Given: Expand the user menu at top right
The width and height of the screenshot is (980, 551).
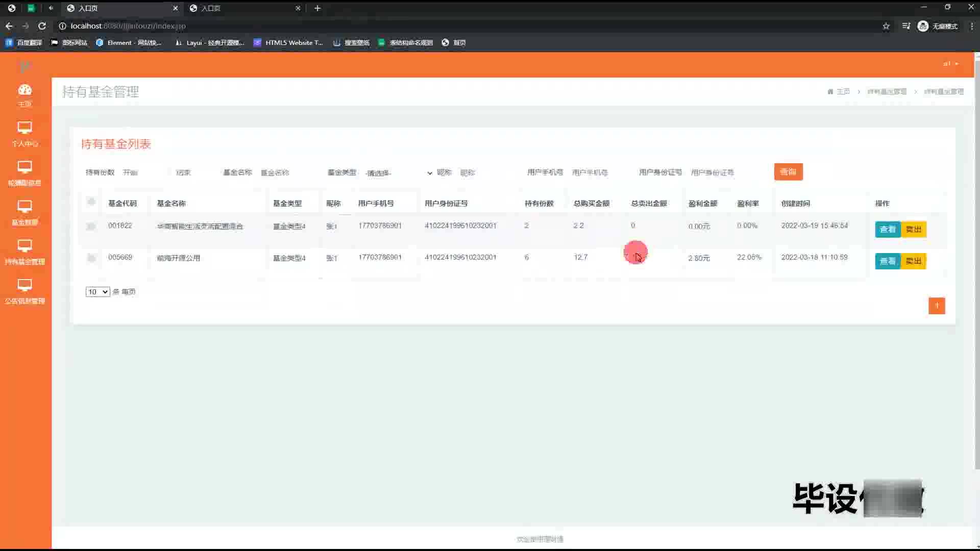Looking at the screenshot, I should [x=950, y=64].
